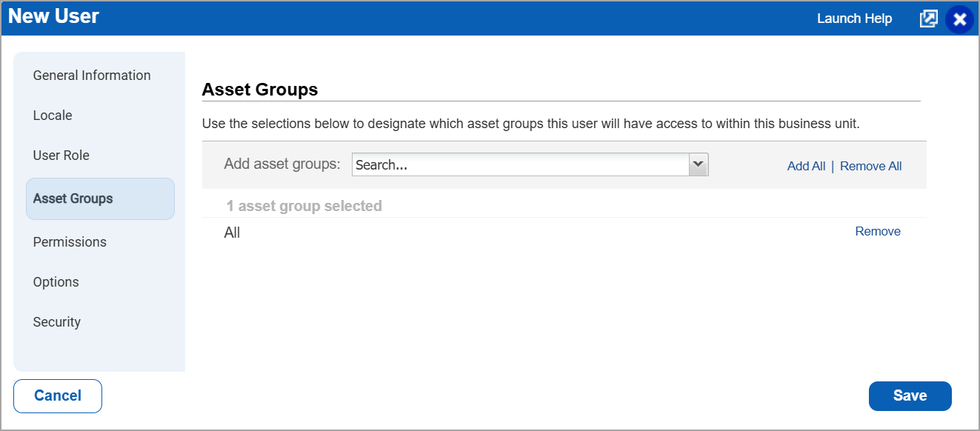Click the Launch Help link
Viewport: 980px width, 431px height.
pyautogui.click(x=854, y=18)
